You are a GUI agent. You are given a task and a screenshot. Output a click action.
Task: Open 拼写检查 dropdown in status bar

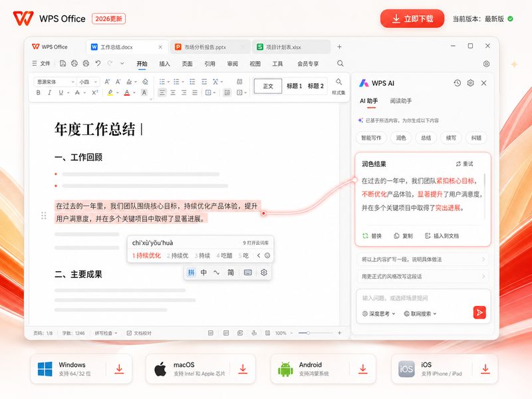tap(106, 333)
